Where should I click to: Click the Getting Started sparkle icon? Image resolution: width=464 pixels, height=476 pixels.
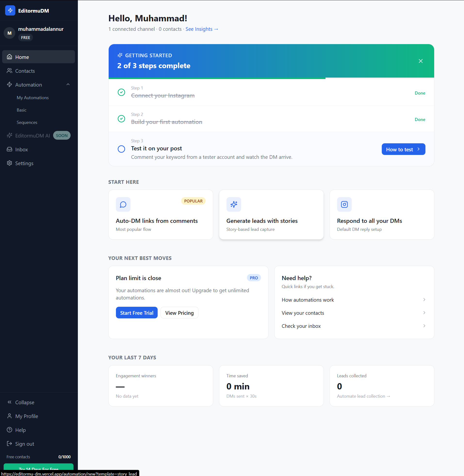120,55
